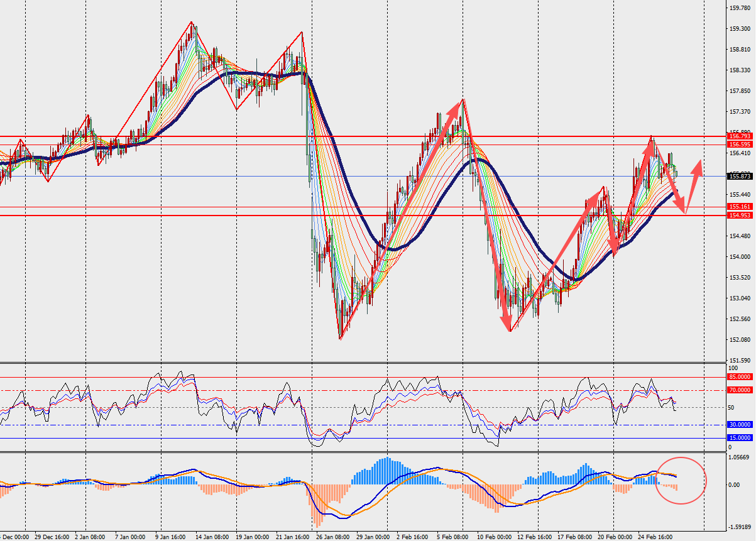Select the 155.161 price level label
This screenshot has height=541, width=756.
(740, 207)
